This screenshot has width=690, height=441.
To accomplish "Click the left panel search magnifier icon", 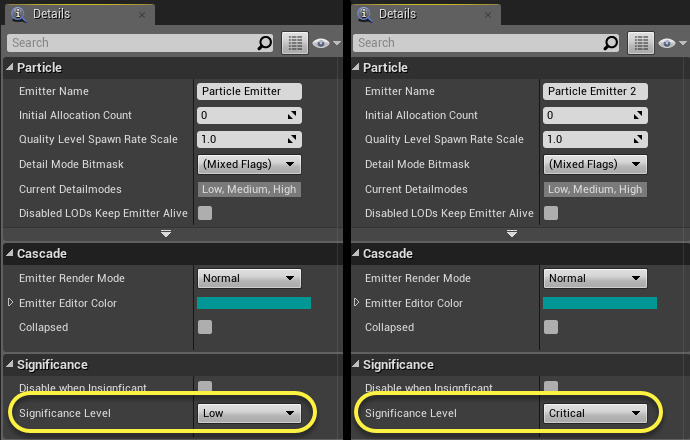I will point(264,43).
